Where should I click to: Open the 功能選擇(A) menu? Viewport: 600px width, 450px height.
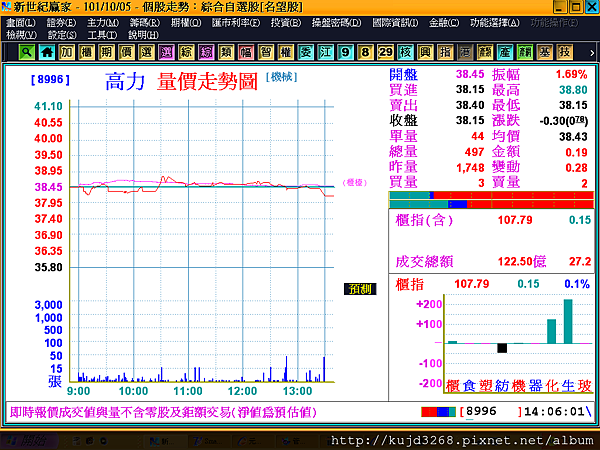pos(495,23)
